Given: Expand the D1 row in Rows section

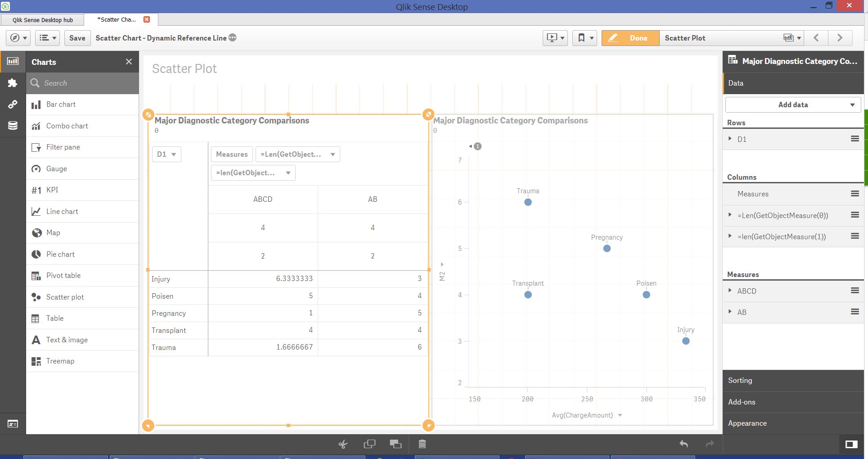Looking at the screenshot, I should tap(730, 139).
